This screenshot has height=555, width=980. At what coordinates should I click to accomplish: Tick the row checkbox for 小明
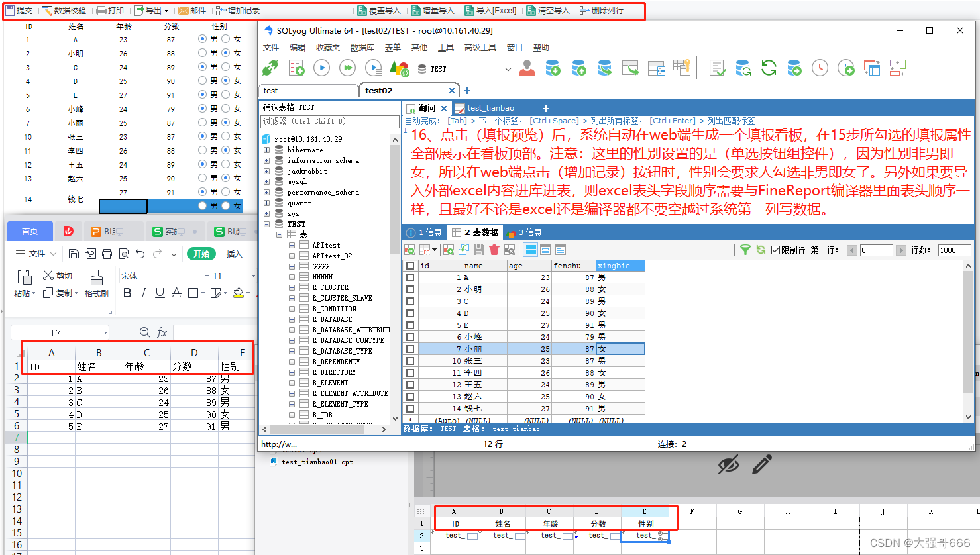[x=410, y=289]
